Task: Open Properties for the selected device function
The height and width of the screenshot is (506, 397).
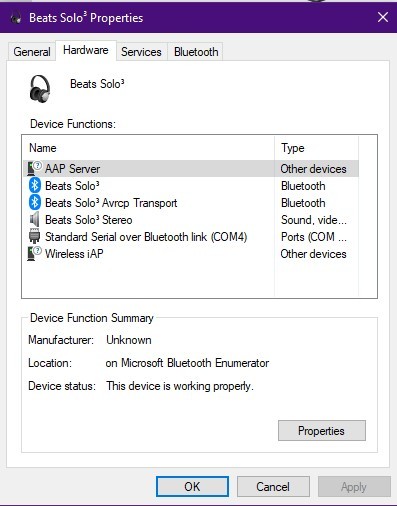Action: tap(322, 430)
